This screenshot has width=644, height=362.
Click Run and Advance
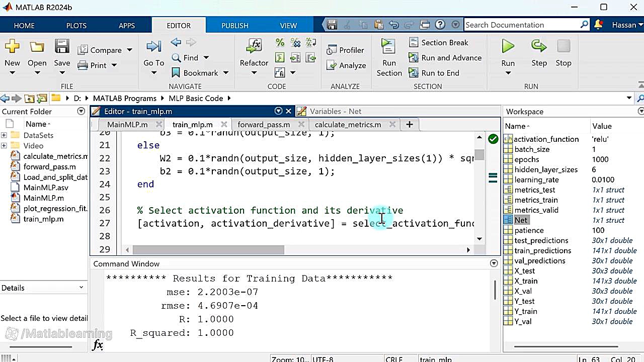[x=445, y=58]
